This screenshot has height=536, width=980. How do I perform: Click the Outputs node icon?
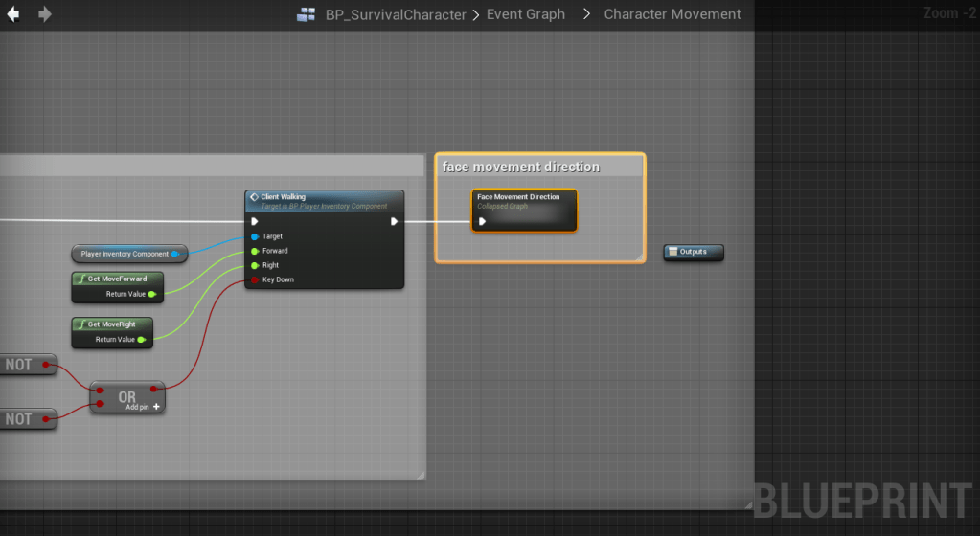pyautogui.click(x=673, y=252)
